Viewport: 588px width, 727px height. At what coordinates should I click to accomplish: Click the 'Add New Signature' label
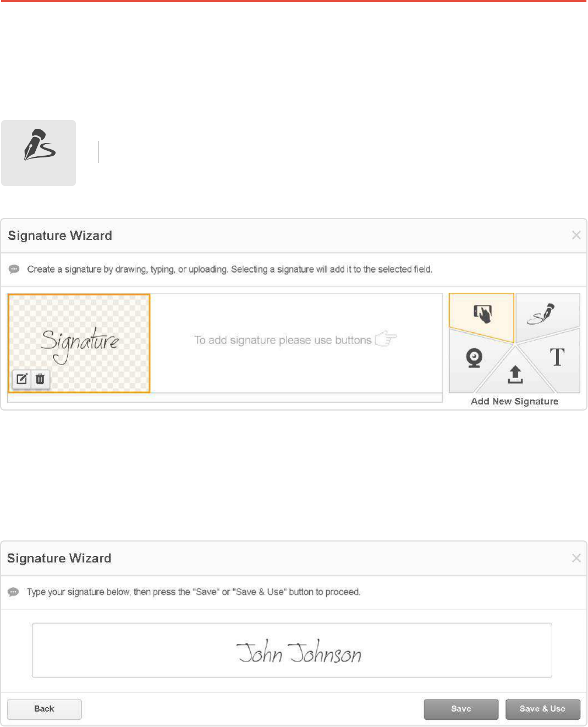[x=514, y=402]
